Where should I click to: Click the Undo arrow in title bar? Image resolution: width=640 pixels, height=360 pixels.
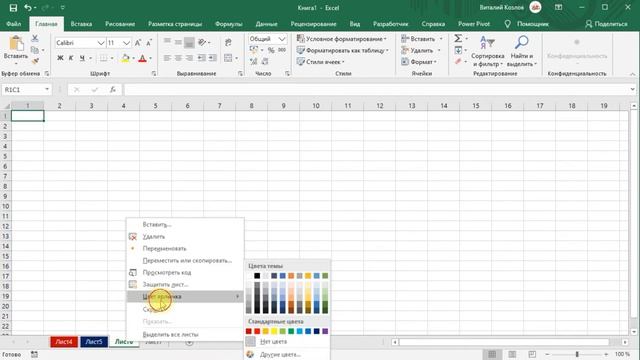click(x=28, y=7)
